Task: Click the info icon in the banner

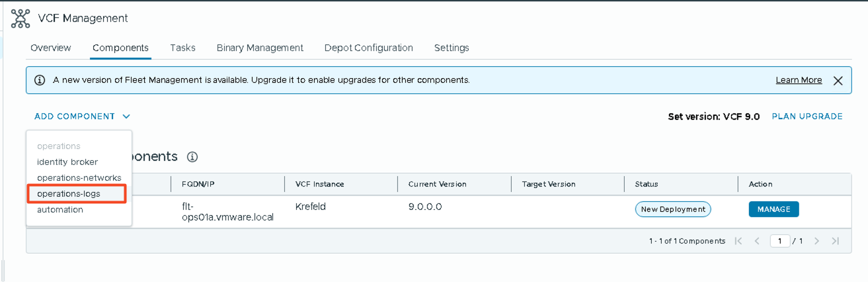Action: [x=40, y=80]
